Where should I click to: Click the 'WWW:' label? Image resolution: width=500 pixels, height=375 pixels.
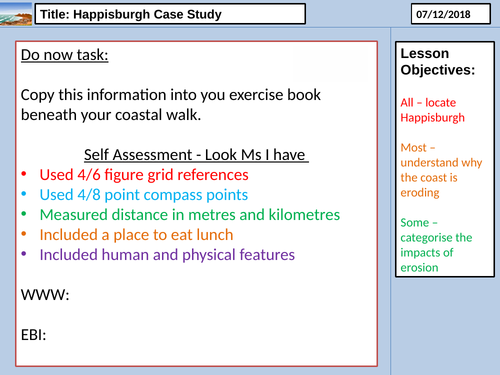45,295
